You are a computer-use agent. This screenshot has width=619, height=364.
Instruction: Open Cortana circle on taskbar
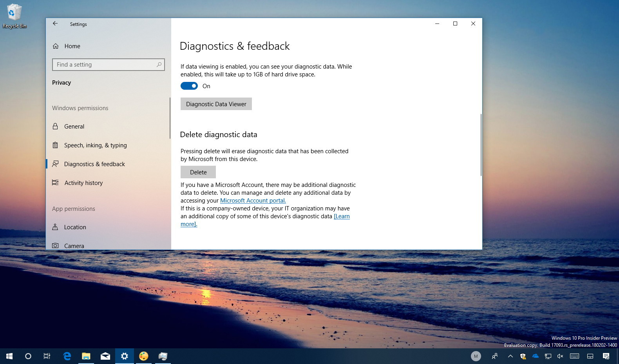pos(28,356)
